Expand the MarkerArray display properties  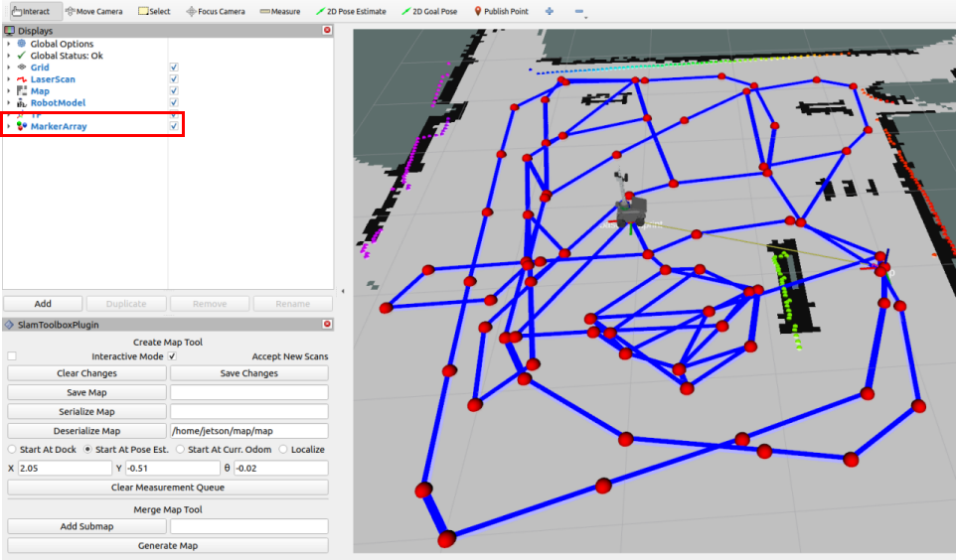point(9,126)
